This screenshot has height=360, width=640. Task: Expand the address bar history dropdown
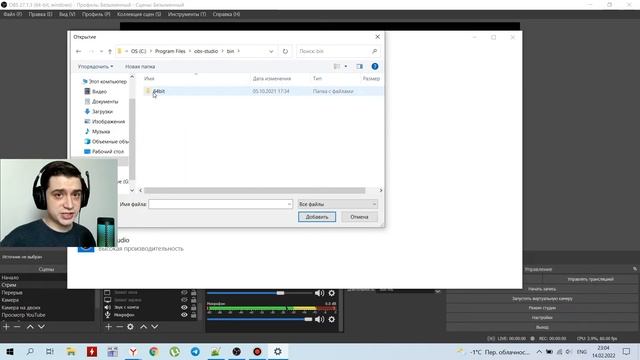271,51
